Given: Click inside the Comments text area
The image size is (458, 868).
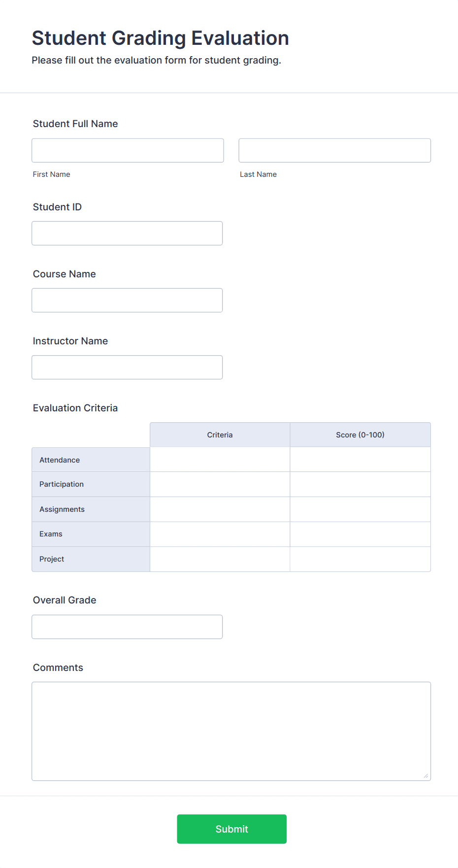Looking at the screenshot, I should (231, 729).
